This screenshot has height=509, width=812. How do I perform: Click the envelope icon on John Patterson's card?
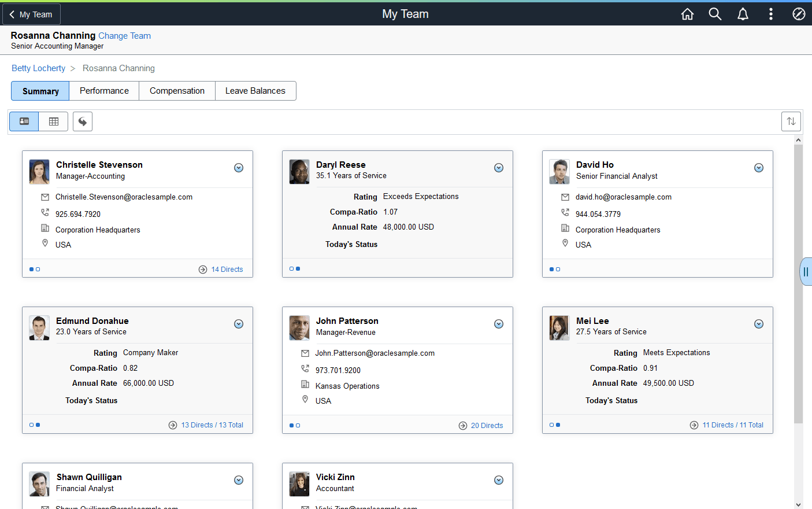coord(305,353)
